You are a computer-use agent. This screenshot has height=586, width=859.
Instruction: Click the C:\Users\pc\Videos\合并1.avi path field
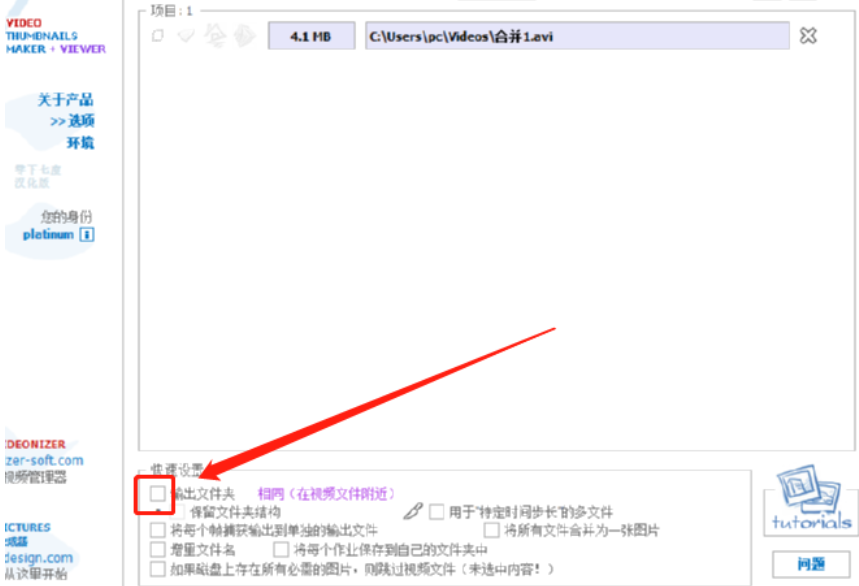coord(577,36)
